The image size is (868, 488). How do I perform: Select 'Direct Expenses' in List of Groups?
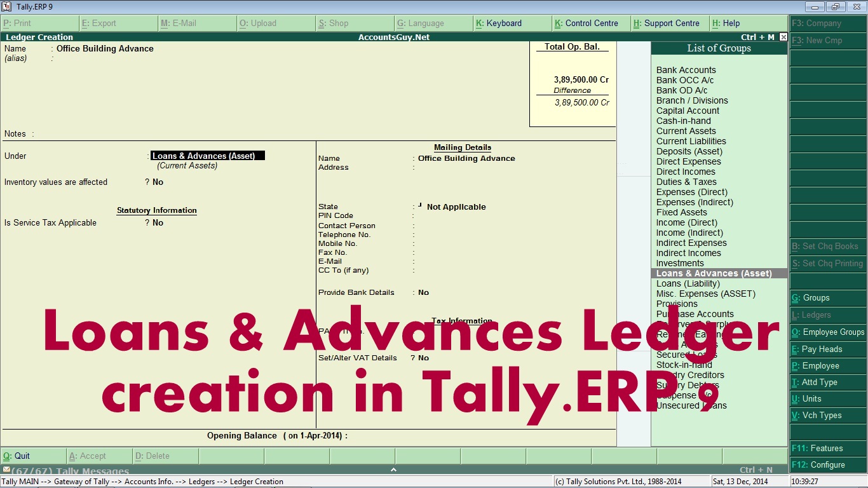[x=689, y=162]
